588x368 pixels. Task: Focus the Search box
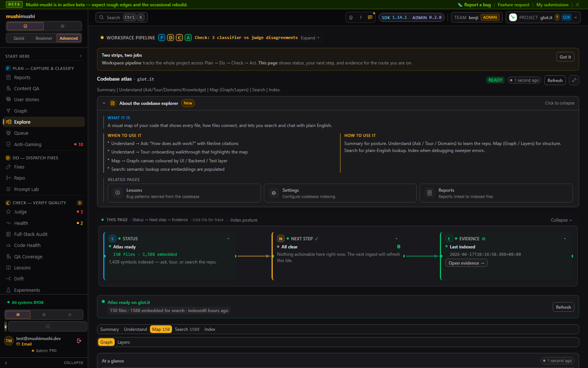click(122, 17)
